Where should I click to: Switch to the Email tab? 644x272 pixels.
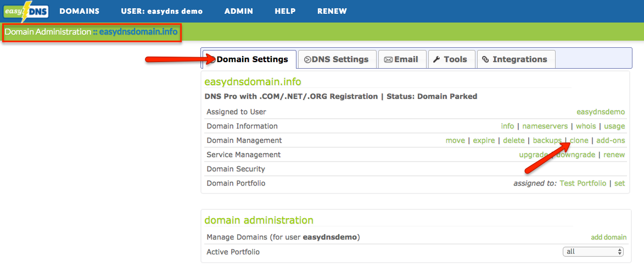click(x=401, y=59)
